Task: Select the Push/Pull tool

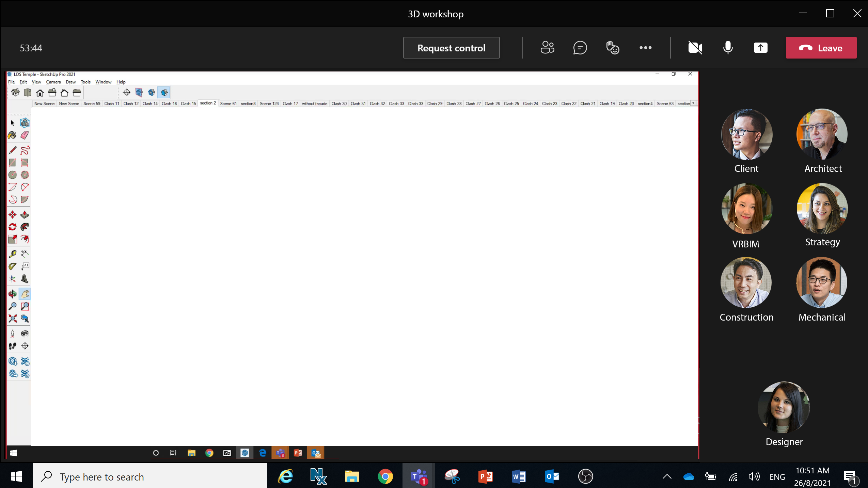Action: (x=25, y=215)
